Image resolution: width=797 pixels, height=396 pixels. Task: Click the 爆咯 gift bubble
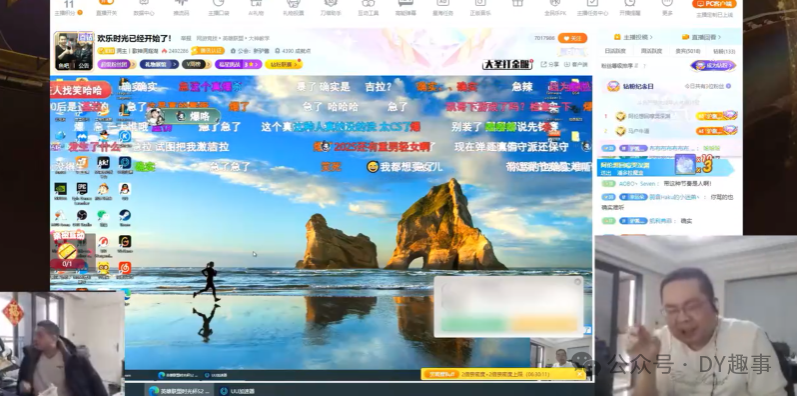click(x=183, y=116)
